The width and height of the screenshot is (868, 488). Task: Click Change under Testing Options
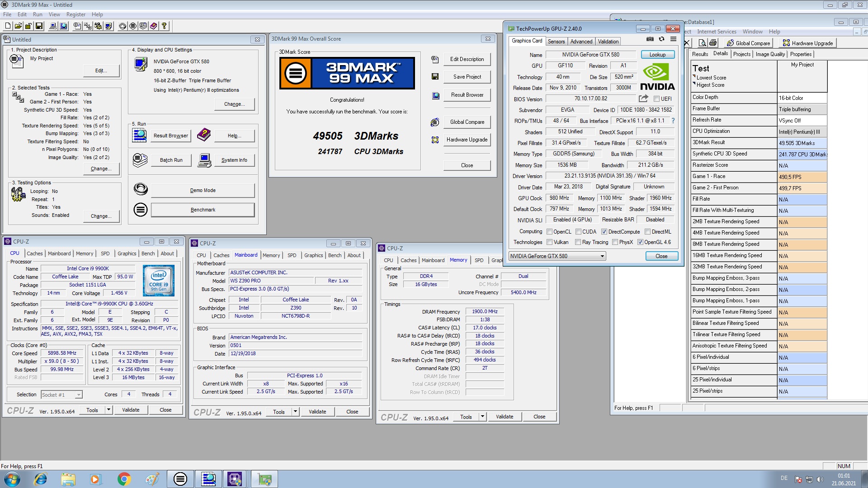click(x=101, y=216)
